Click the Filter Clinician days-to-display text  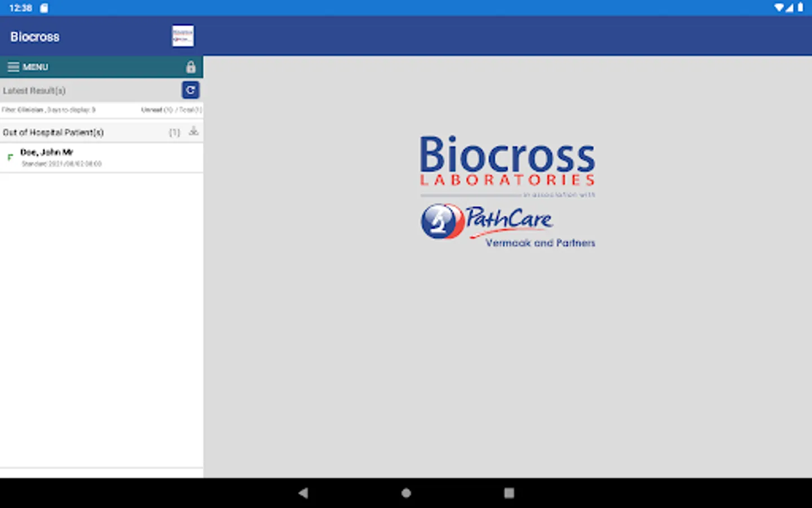[48, 110]
